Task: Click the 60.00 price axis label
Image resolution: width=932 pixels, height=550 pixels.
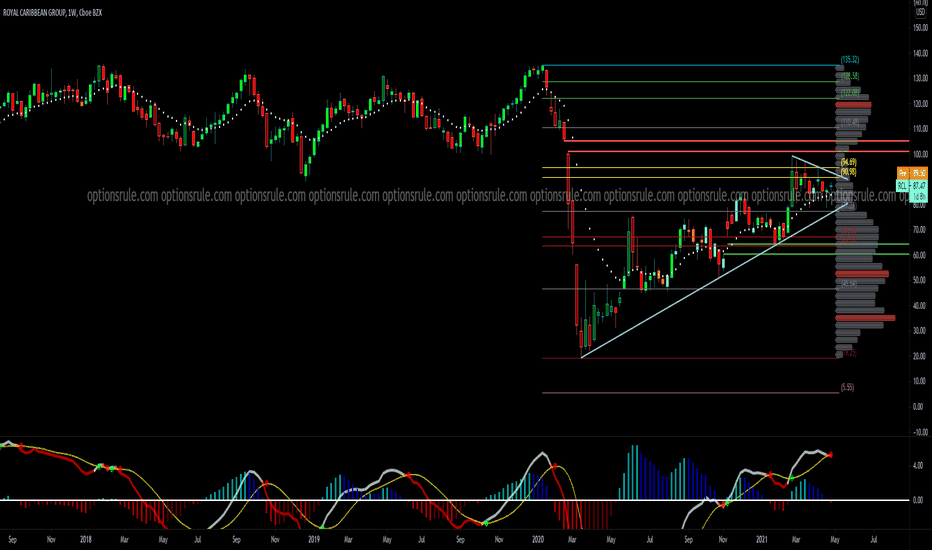Action: click(920, 255)
